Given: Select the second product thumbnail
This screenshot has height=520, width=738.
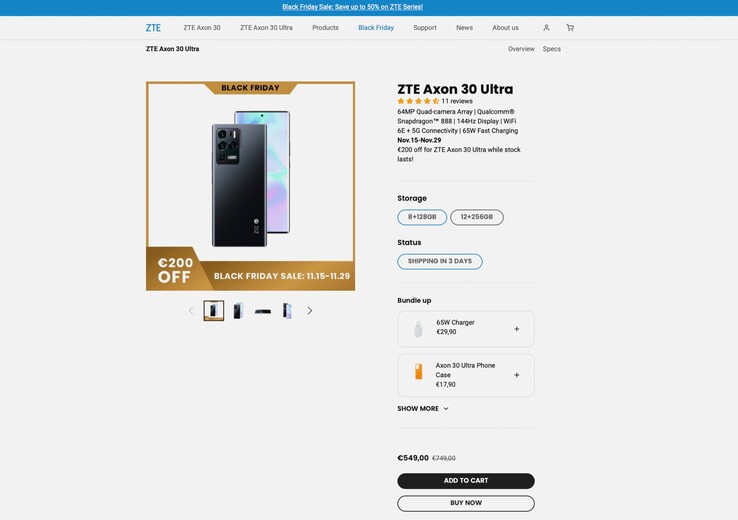Looking at the screenshot, I should point(238,311).
